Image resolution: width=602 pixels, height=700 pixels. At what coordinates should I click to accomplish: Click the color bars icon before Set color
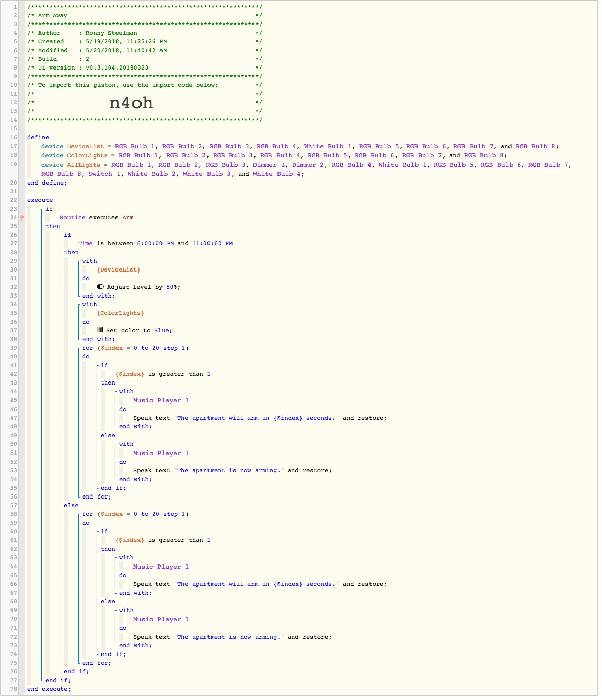tap(100, 330)
